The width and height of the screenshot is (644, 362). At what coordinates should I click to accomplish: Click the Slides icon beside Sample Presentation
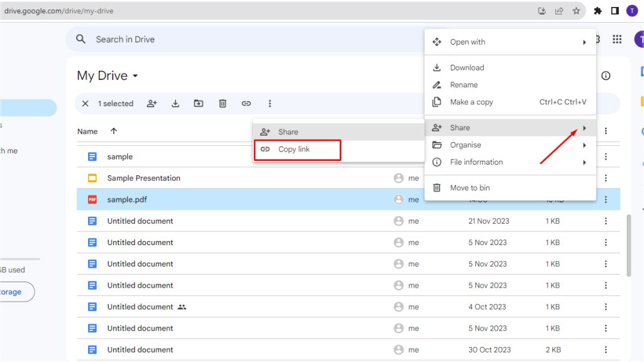click(92, 178)
